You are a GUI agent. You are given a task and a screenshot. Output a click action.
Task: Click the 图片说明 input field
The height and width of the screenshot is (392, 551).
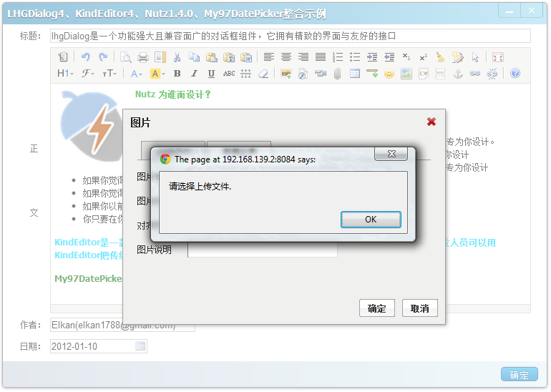[263, 250]
